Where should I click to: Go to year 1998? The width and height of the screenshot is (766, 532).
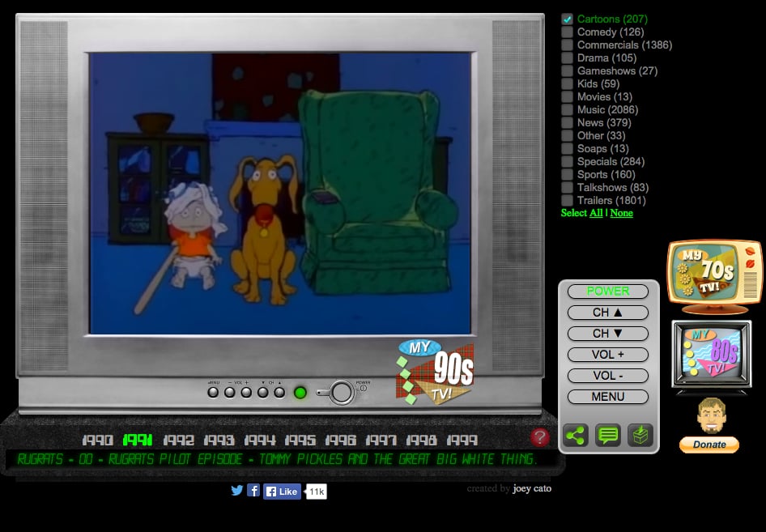pos(421,440)
